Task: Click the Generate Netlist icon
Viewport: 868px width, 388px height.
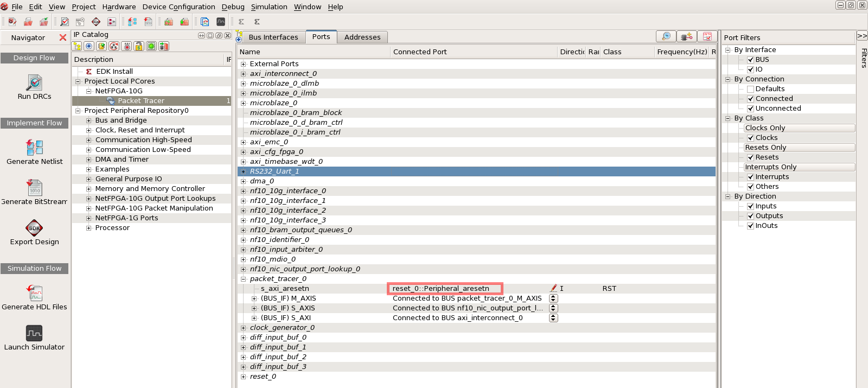Action: coord(34,148)
